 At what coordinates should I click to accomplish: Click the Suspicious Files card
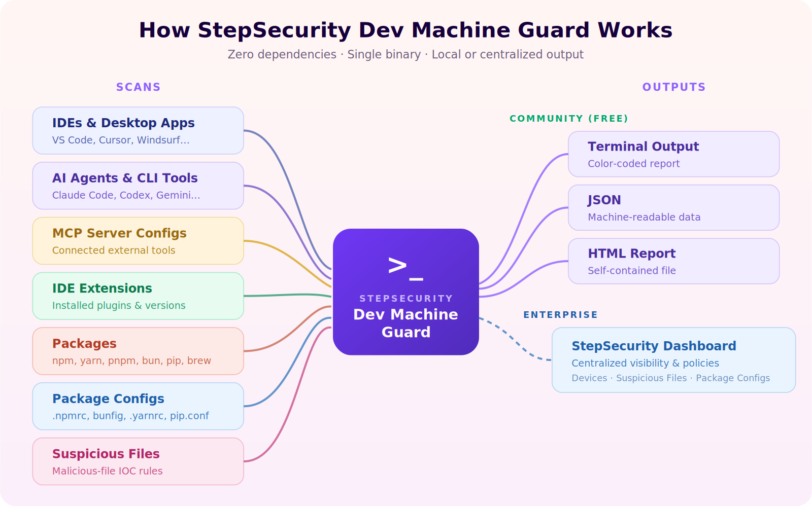[x=138, y=461]
